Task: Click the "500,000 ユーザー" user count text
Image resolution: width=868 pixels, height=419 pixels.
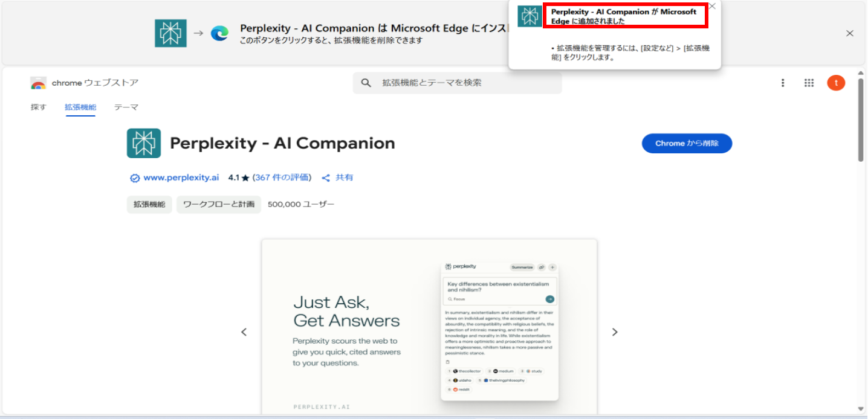Action: 301,205
